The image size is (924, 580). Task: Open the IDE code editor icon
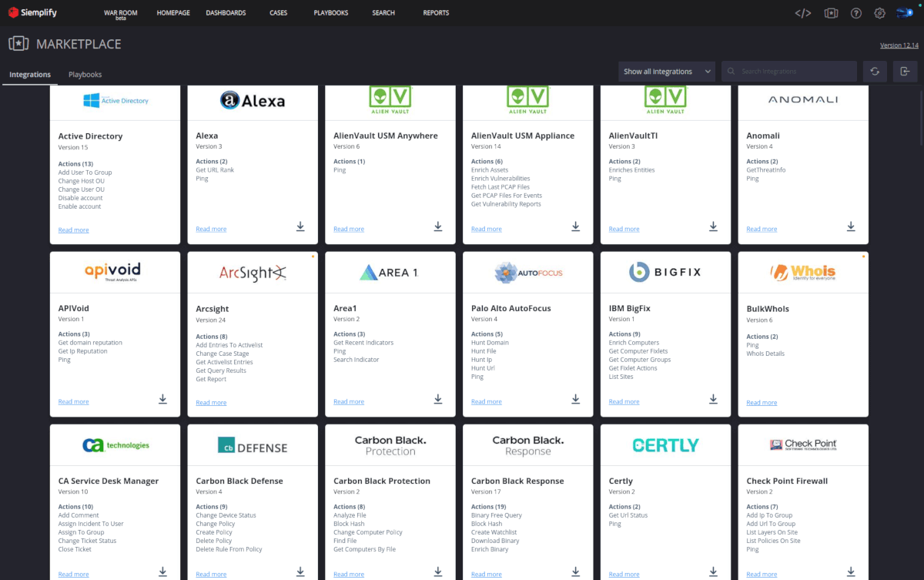coord(802,13)
